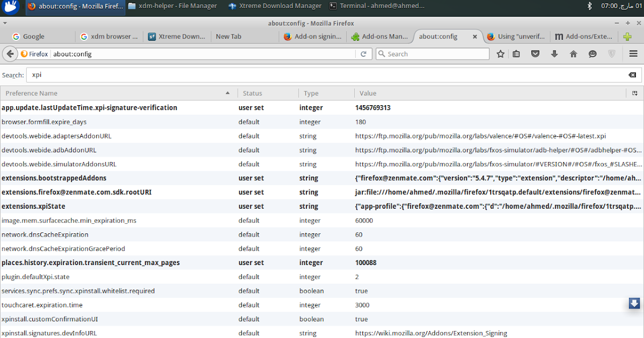The width and height of the screenshot is (644, 338).
Task: Close the about:config tab
Action: (x=474, y=36)
